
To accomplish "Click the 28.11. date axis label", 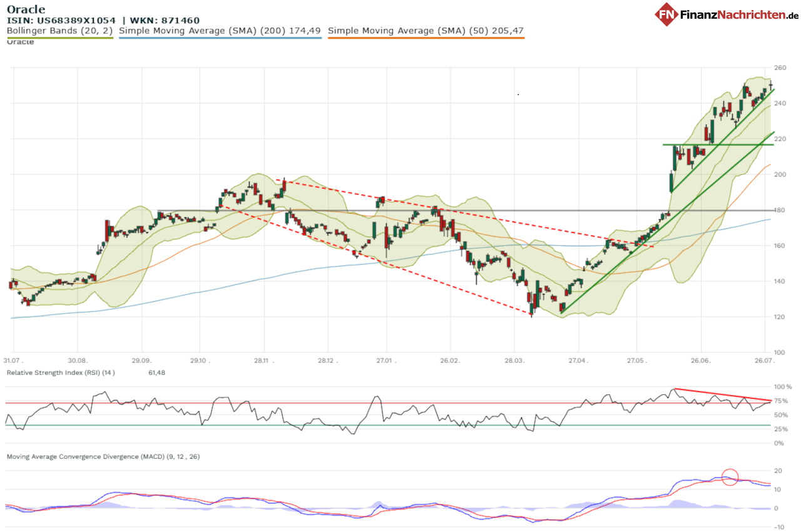I will click(263, 362).
